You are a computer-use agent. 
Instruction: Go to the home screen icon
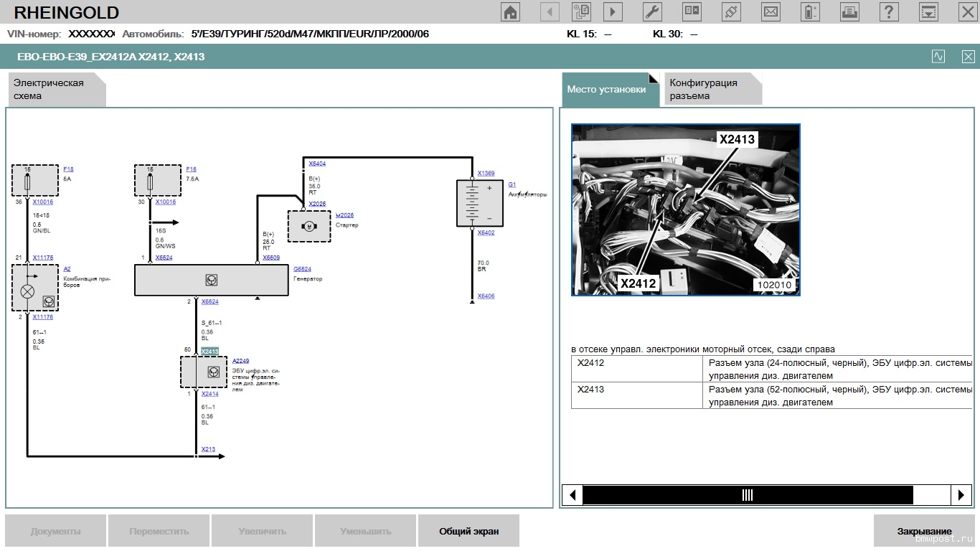pyautogui.click(x=510, y=11)
